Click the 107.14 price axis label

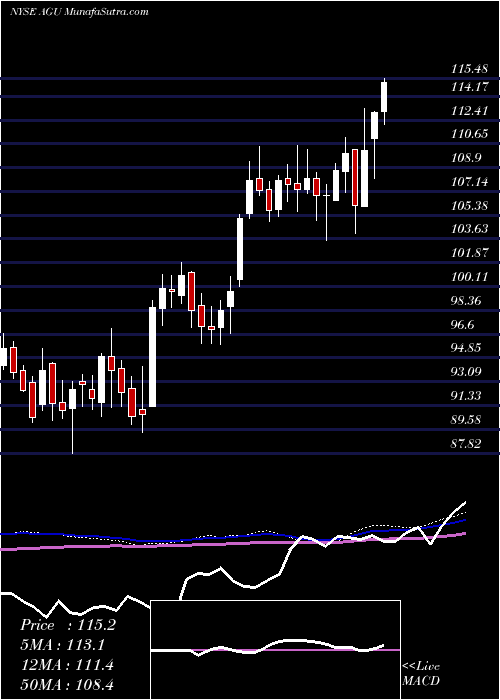(469, 182)
